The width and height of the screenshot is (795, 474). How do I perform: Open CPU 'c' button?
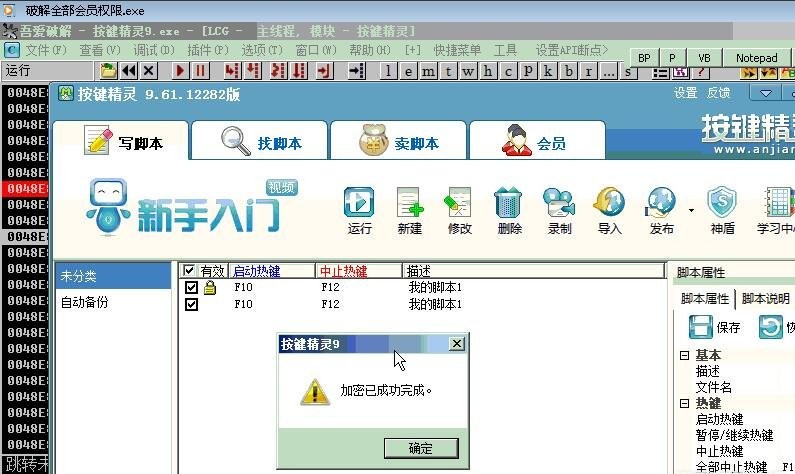click(x=508, y=70)
